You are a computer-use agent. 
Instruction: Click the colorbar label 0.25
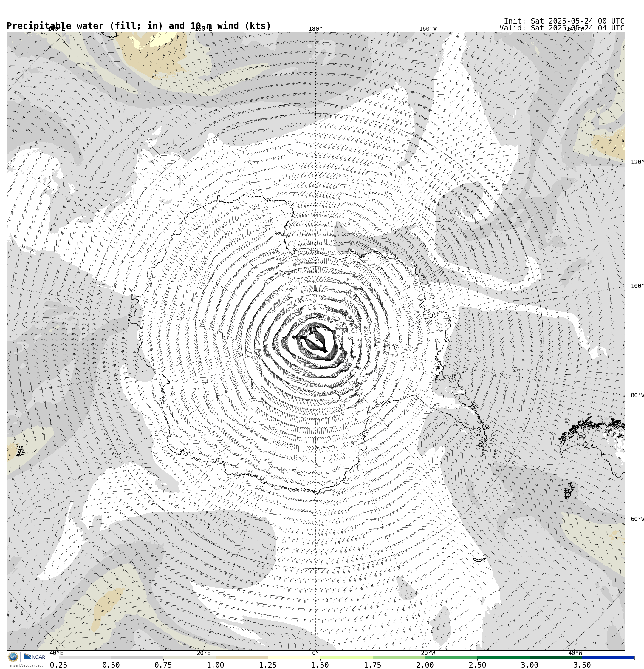click(x=59, y=665)
